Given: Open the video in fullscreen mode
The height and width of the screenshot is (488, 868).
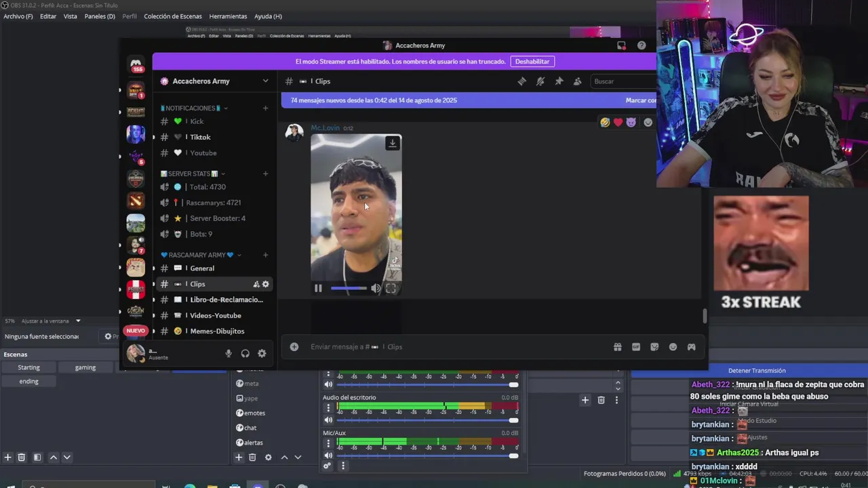Looking at the screenshot, I should point(391,288).
